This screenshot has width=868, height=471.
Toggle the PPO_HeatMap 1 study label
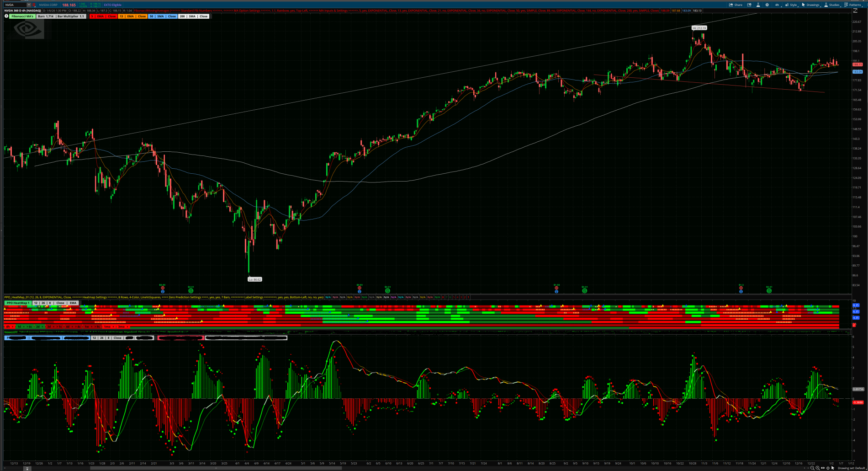click(18, 302)
